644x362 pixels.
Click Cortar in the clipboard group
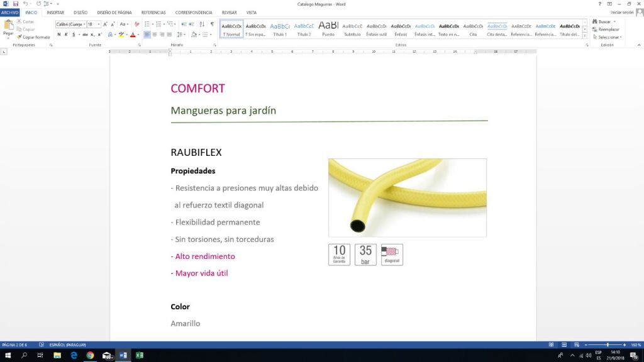pos(25,21)
